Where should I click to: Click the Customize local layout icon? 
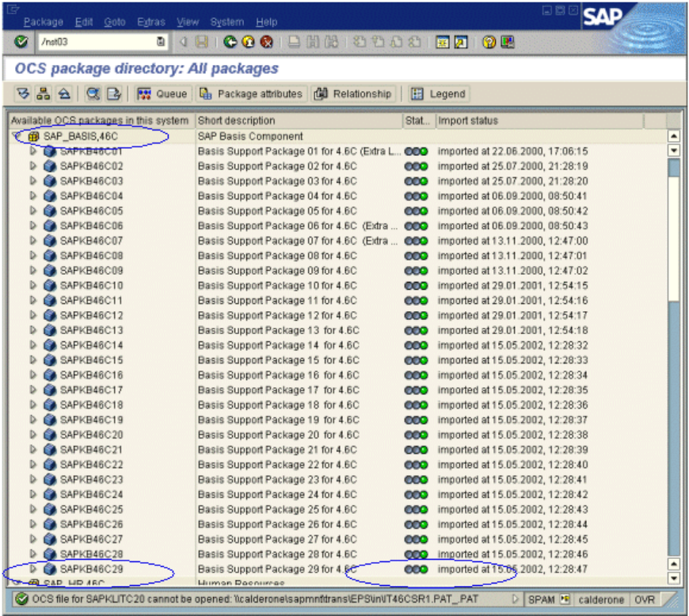[508, 42]
